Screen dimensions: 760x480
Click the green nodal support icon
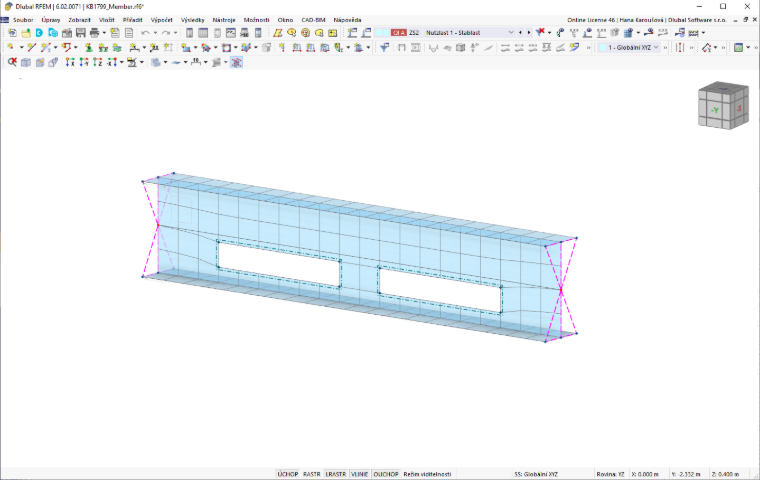click(x=88, y=47)
